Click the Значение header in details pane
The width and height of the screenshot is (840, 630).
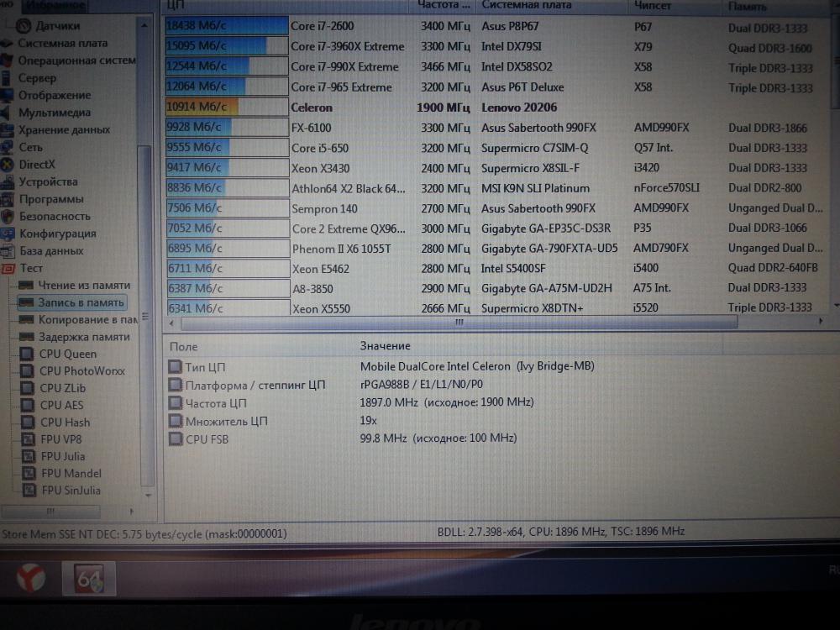click(x=386, y=346)
